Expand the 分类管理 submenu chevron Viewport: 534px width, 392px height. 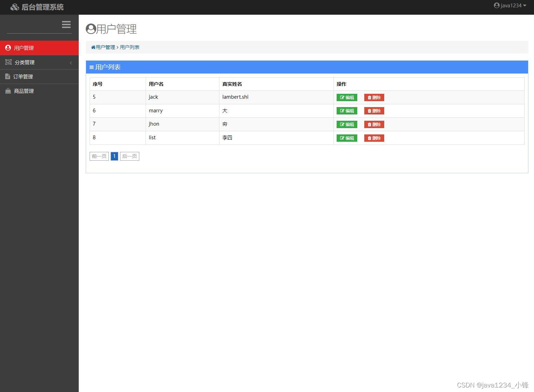71,63
